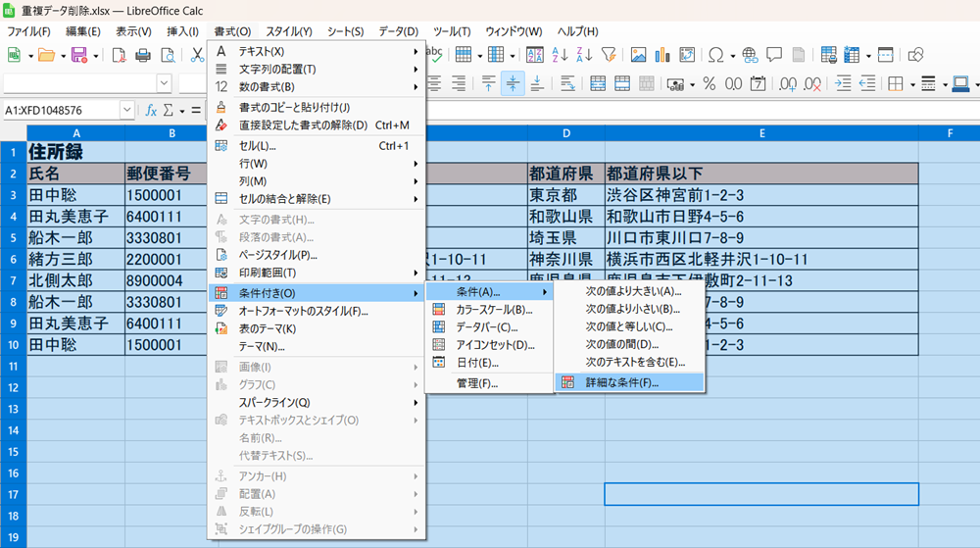Toggle the AutoFilter funnel button
This screenshot has height=548, width=980.
(x=609, y=55)
